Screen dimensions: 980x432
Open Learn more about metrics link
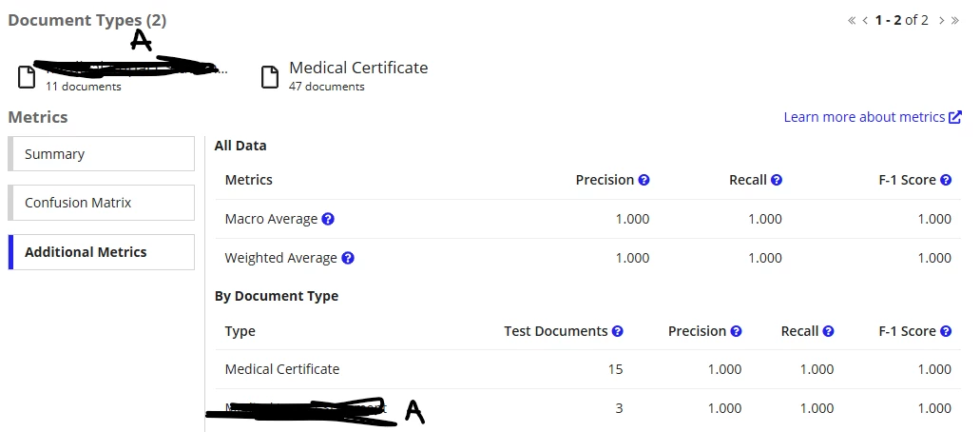873,117
